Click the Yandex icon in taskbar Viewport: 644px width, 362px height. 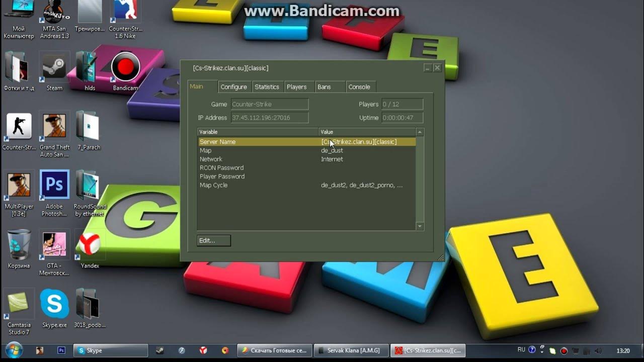click(x=203, y=350)
